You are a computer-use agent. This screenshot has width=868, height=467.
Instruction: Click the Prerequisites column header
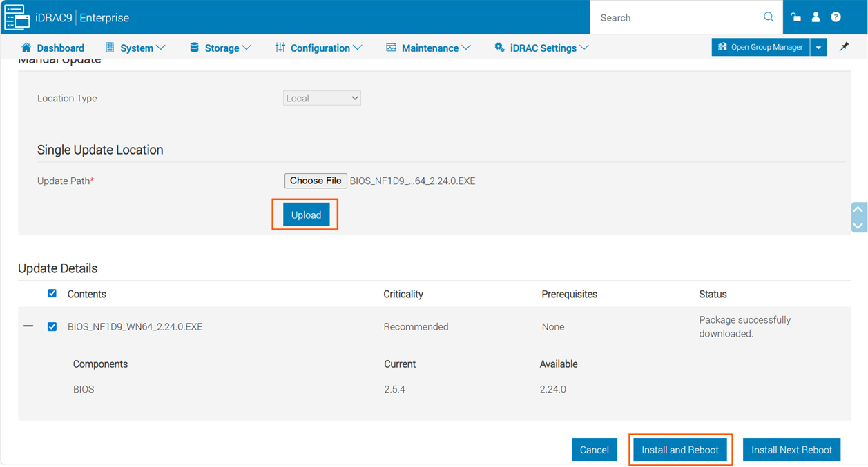(570, 294)
